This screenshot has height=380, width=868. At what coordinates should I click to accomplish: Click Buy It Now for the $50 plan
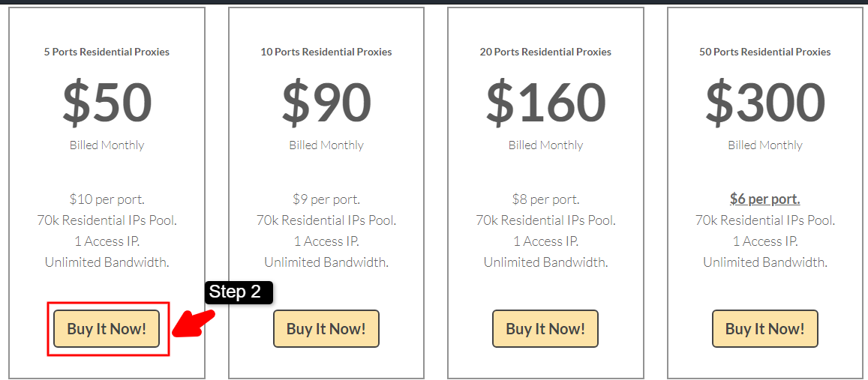[x=107, y=329]
